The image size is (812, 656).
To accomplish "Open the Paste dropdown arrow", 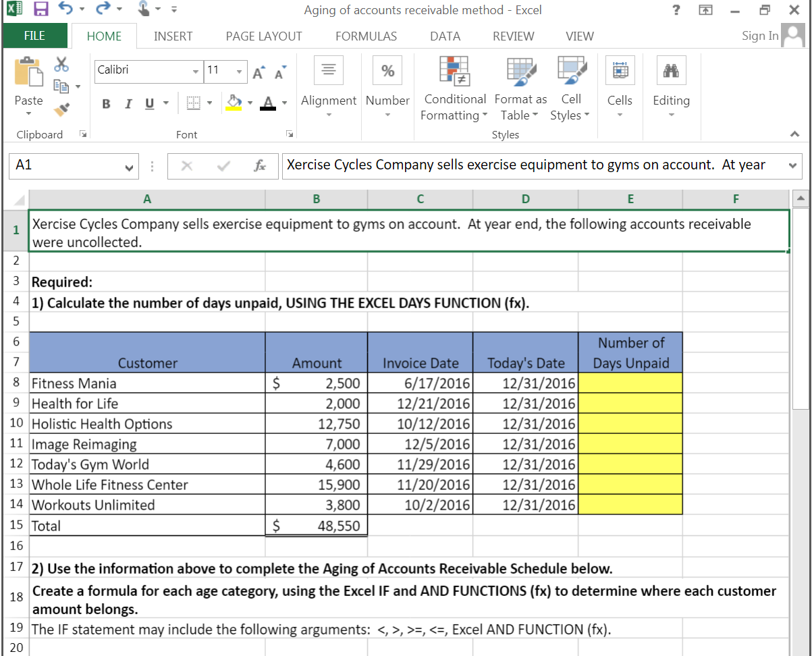I will [x=28, y=114].
